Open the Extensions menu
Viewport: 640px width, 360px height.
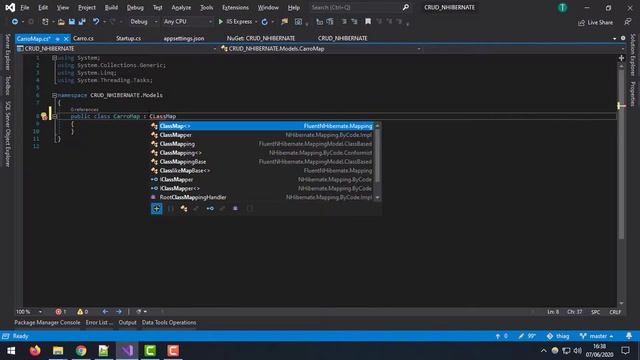235,7
